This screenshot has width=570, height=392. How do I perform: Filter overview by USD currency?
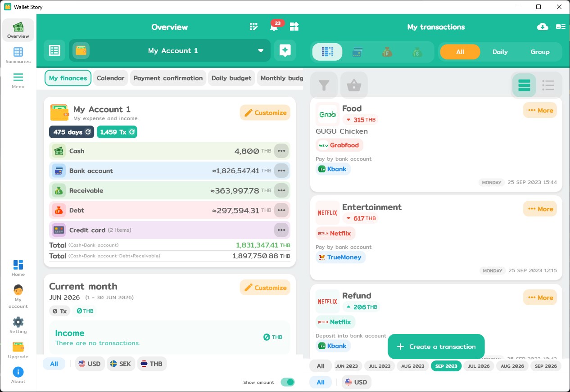(x=90, y=364)
